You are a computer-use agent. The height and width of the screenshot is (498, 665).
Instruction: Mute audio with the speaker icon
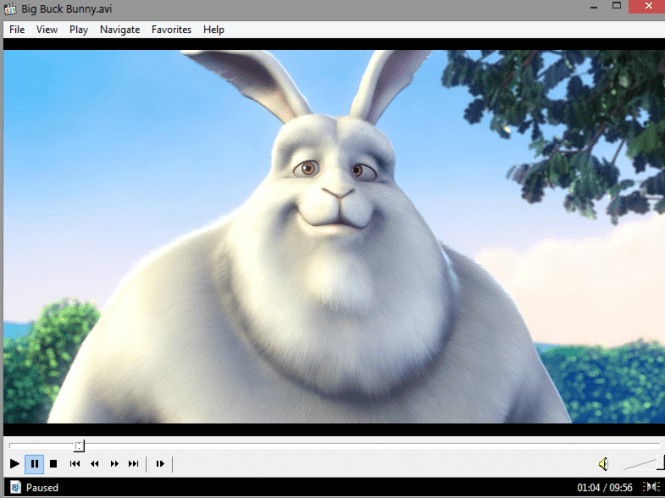[x=604, y=464]
